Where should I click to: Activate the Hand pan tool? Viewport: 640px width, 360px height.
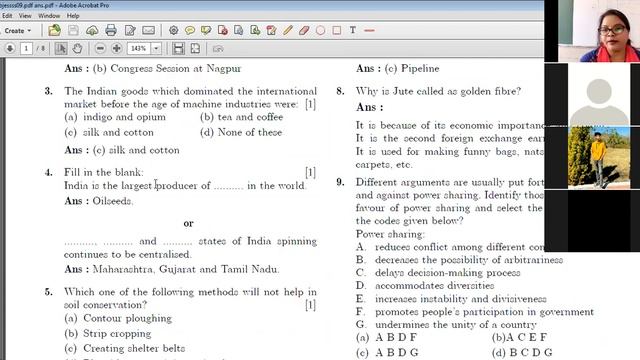point(77,49)
